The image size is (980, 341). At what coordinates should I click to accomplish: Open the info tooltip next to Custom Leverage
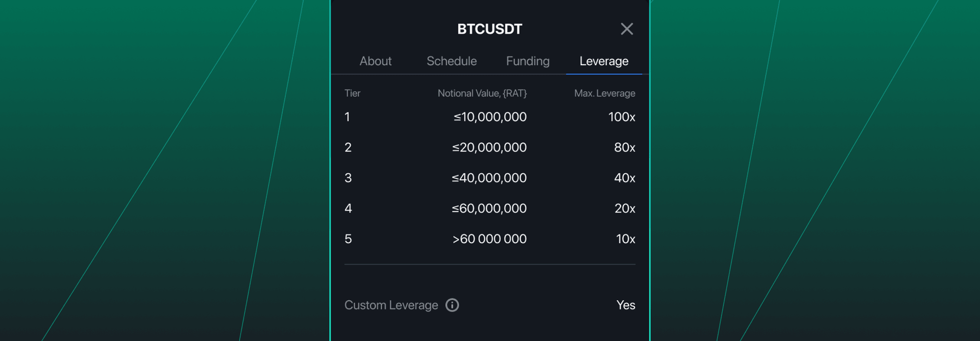[x=451, y=305]
